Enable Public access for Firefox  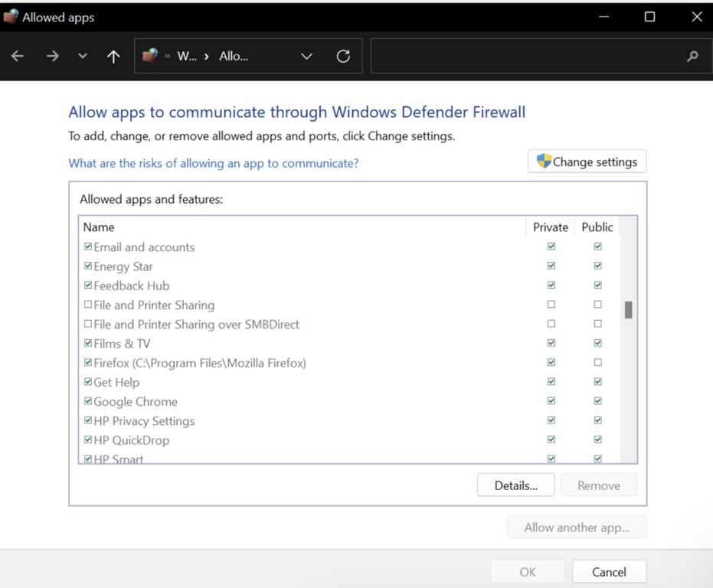[597, 362]
